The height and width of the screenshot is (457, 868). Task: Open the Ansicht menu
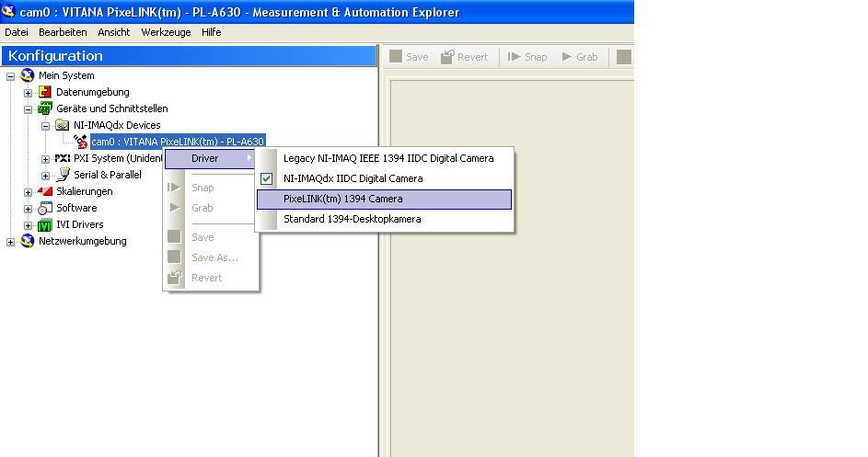click(114, 32)
